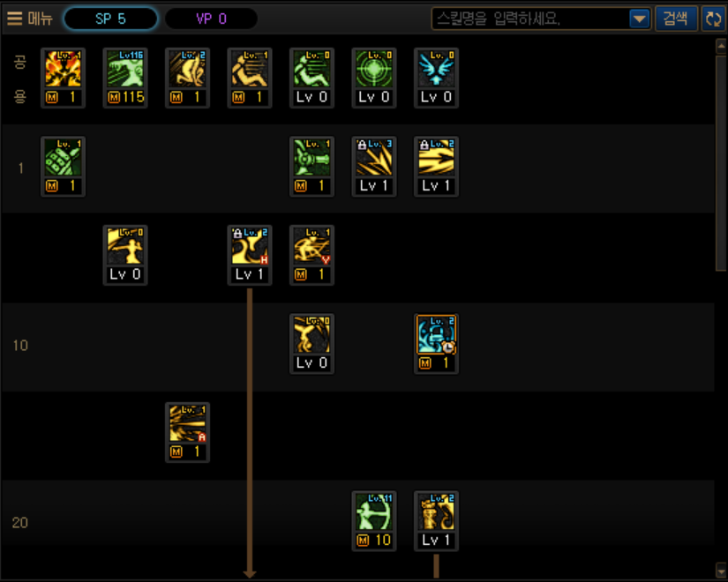This screenshot has height=582, width=728.
Task: Click the 검색 search button
Action: [676, 19]
